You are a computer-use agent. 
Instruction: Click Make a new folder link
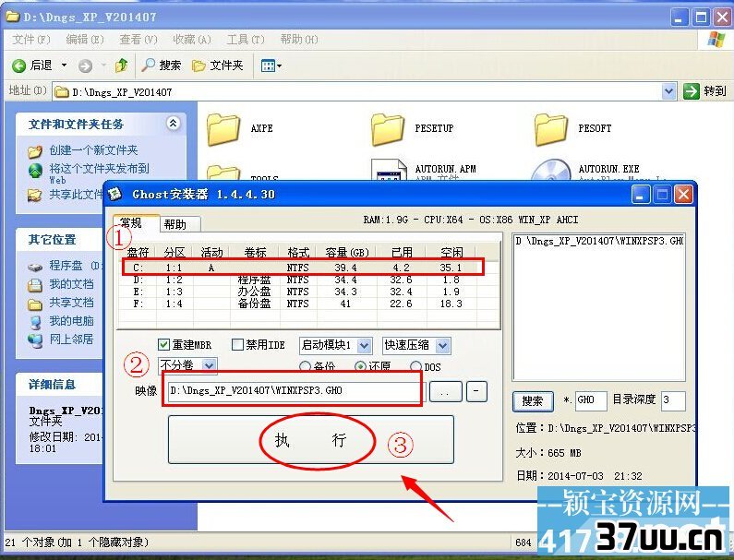coord(93,150)
